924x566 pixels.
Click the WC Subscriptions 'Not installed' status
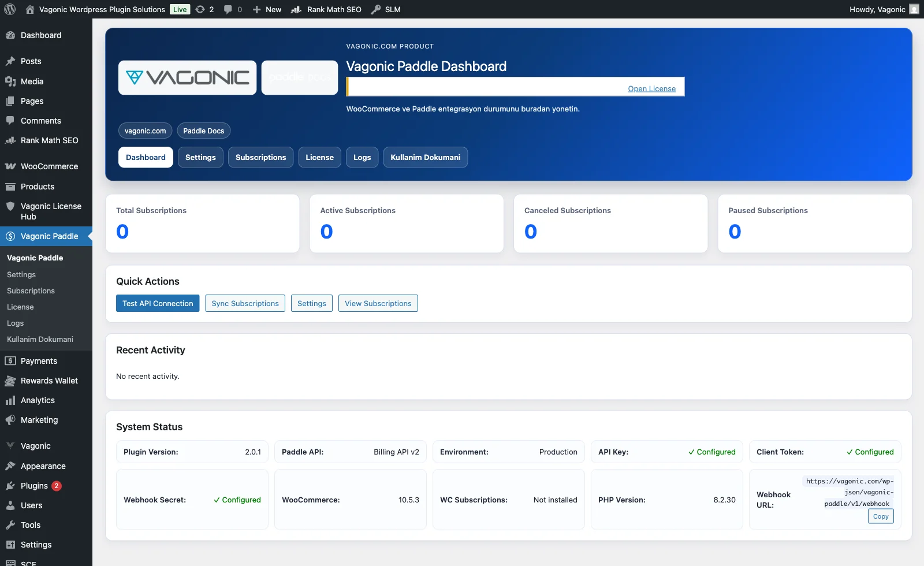pos(555,500)
